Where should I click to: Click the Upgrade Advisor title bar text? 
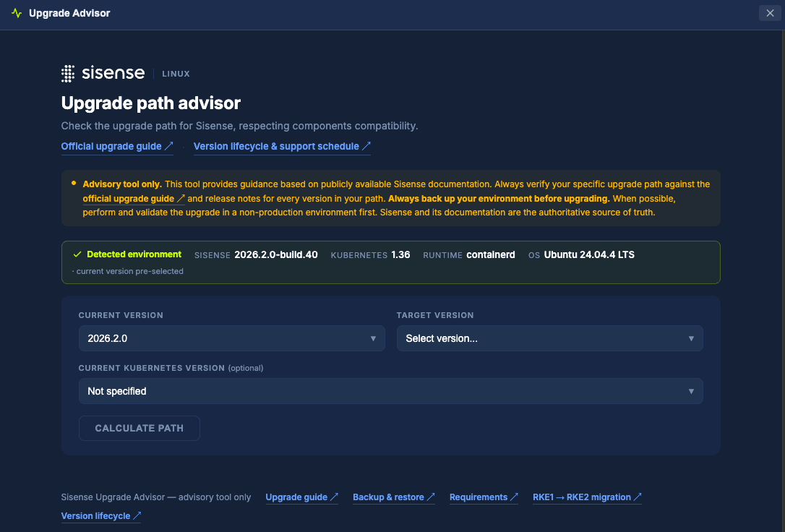[x=69, y=14]
